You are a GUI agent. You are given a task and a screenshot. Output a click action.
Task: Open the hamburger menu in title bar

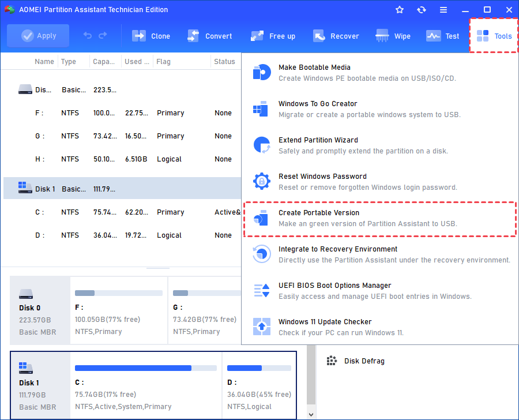pyautogui.click(x=443, y=10)
